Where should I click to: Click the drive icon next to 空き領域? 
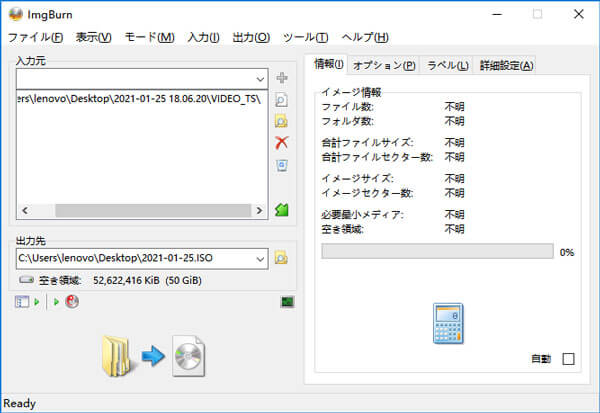pyautogui.click(x=26, y=280)
